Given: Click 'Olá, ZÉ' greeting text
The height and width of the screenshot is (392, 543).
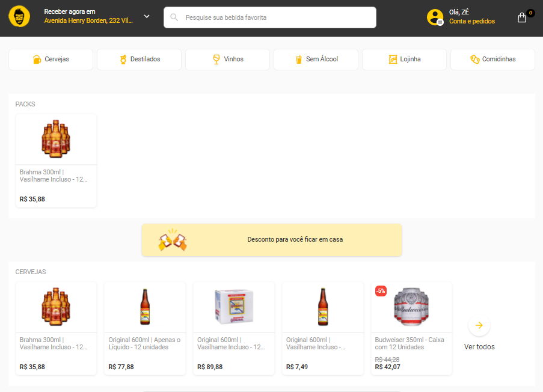Looking at the screenshot, I should [x=459, y=12].
